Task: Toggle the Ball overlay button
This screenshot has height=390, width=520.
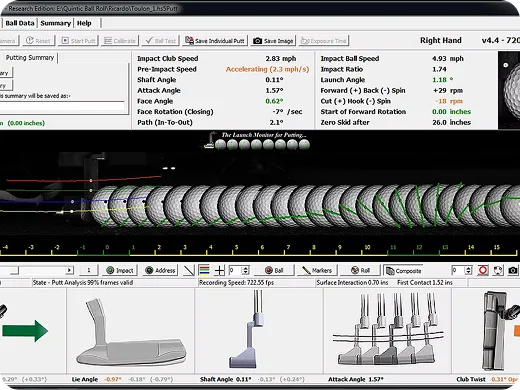Action: point(274,270)
